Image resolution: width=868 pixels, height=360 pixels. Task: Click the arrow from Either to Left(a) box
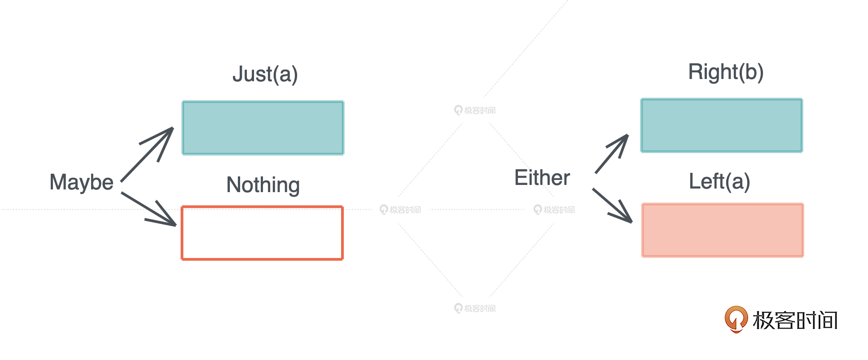point(613,206)
